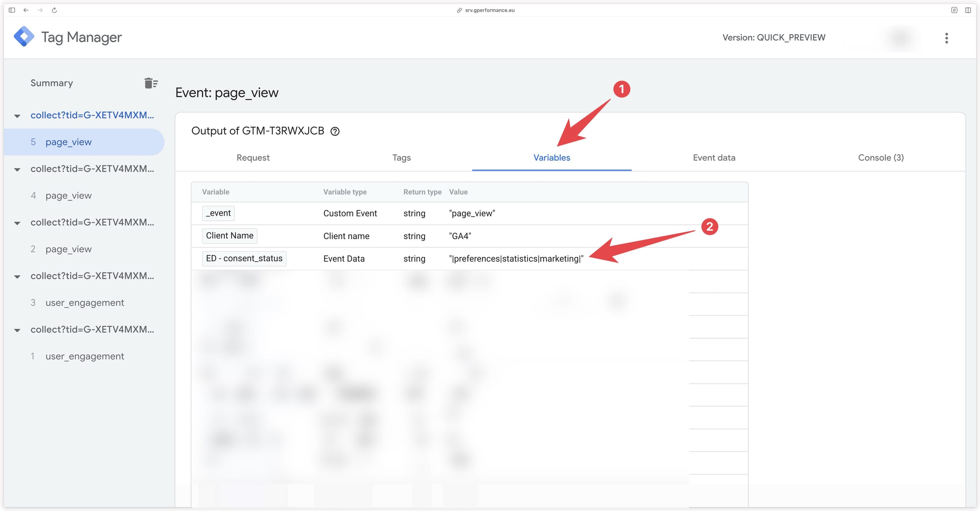Screen dimensions: 980x511
Task: Click Event Data variable type cell
Action: point(344,259)
